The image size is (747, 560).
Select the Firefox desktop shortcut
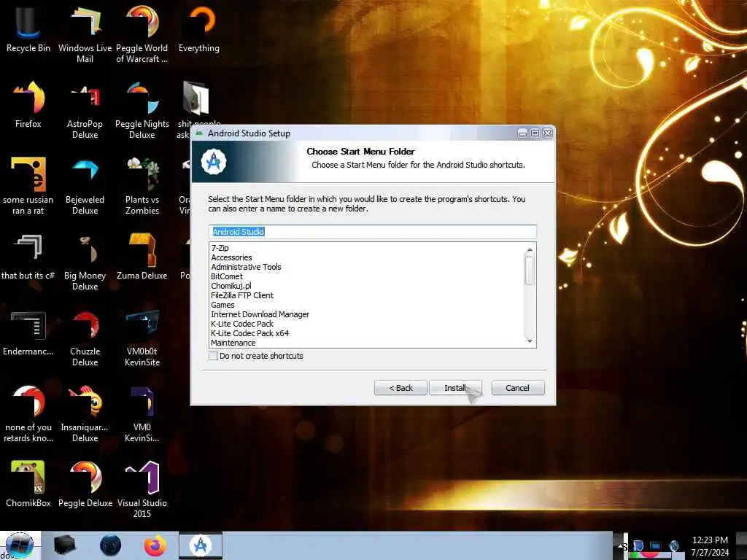28,104
